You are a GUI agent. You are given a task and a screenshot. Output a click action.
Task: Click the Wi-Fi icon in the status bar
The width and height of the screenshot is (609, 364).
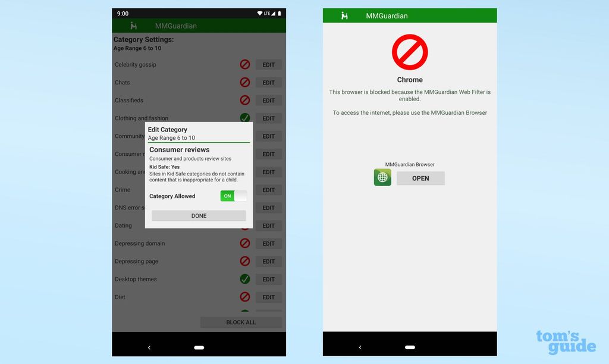(x=259, y=13)
